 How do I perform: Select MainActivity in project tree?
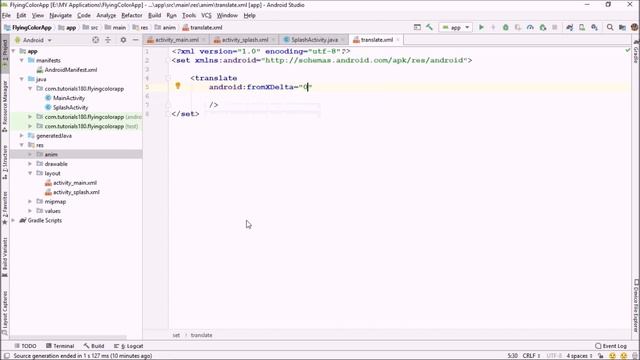click(x=69, y=98)
